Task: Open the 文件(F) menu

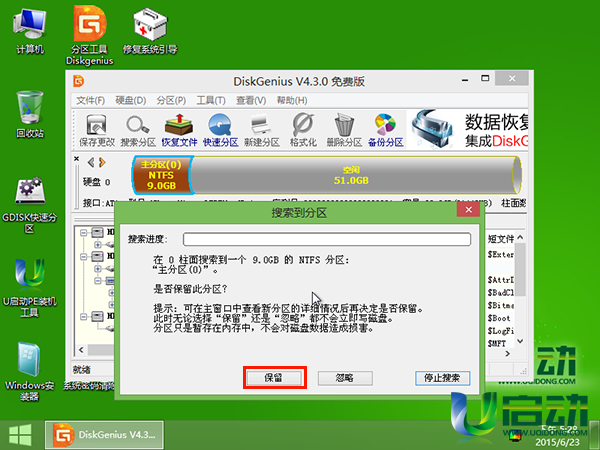Action: (90, 101)
